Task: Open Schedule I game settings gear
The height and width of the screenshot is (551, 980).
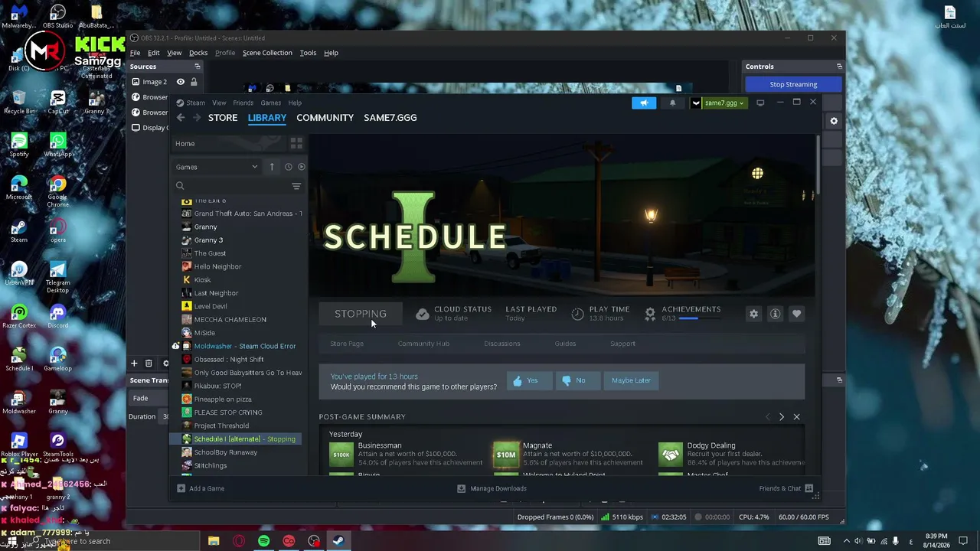Action: click(754, 314)
